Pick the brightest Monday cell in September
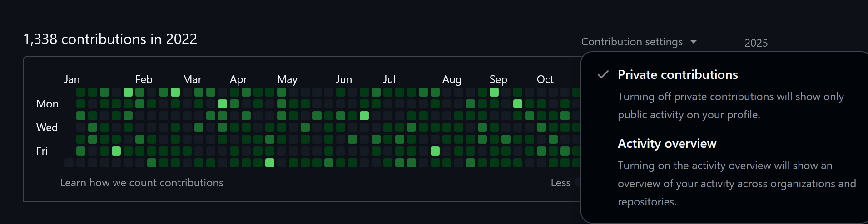Viewport: 868px width, 224px height. (x=518, y=104)
